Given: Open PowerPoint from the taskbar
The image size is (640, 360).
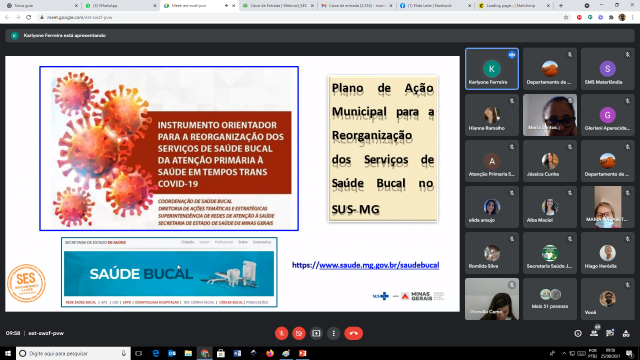Looking at the screenshot, I should (x=302, y=353).
